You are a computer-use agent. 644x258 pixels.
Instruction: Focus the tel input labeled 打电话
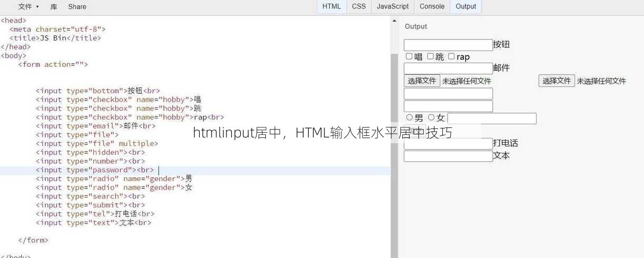click(448, 144)
